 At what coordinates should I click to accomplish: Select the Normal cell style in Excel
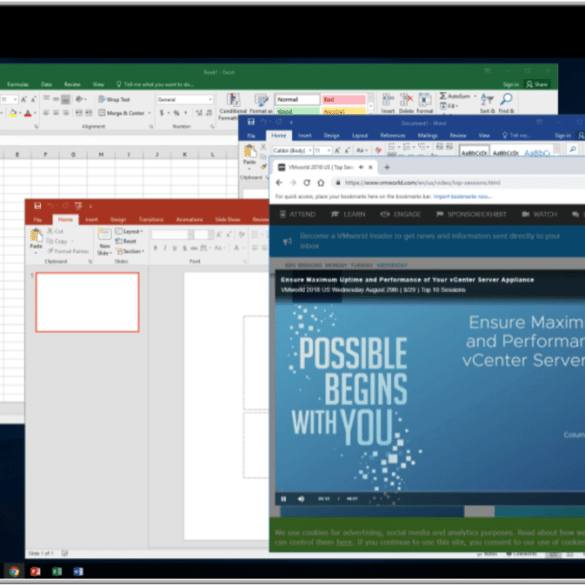[298, 99]
